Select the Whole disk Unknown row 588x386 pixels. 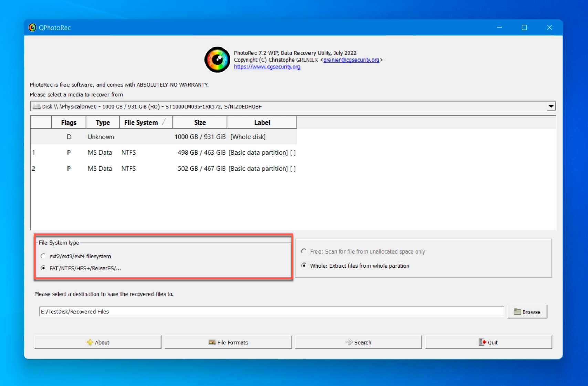[164, 137]
